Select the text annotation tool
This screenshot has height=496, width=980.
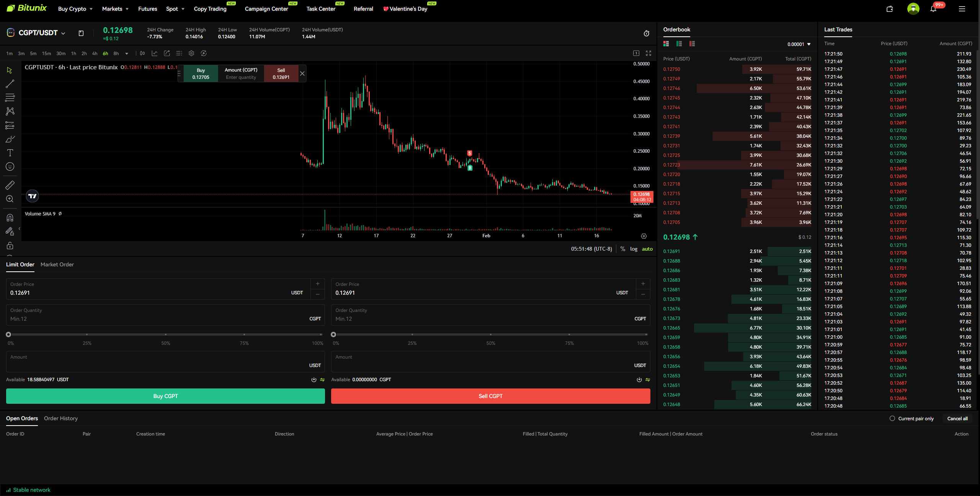10,153
